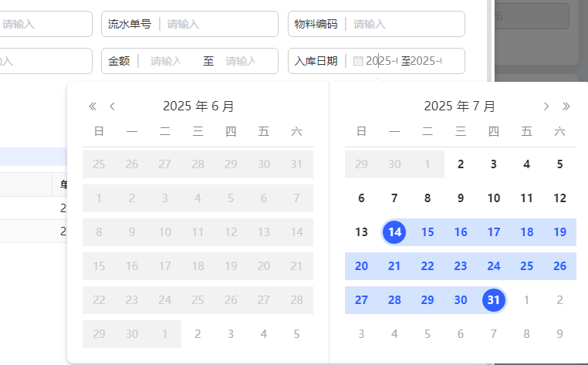
Task: Click 物料编码 field label
Action: click(316, 25)
